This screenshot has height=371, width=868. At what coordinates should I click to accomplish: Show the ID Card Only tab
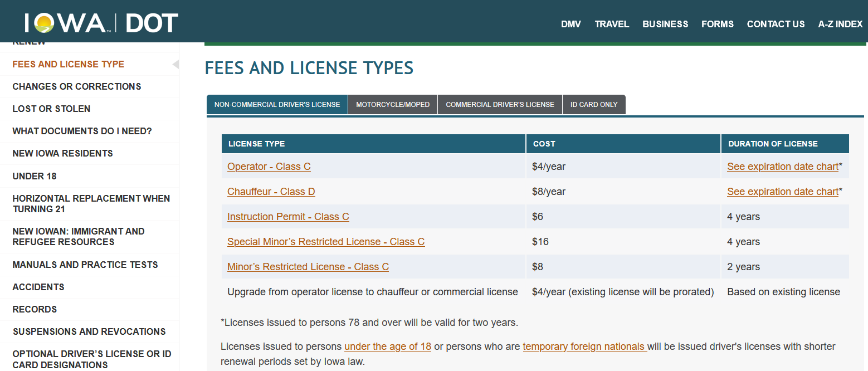click(594, 105)
